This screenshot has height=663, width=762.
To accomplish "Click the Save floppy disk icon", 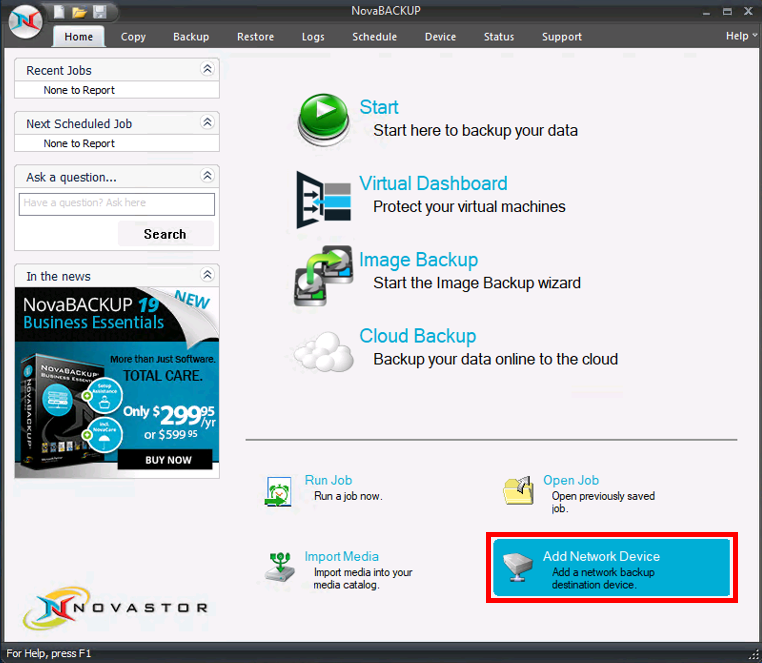I will click(x=99, y=13).
